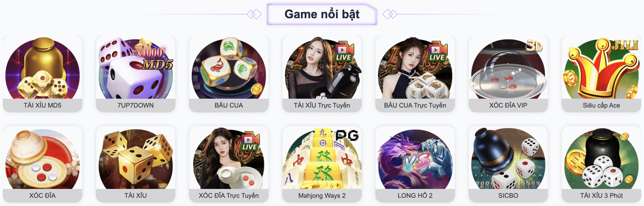Select the BẦU CUA game image
This screenshot has width=644, height=206.
tap(229, 68)
